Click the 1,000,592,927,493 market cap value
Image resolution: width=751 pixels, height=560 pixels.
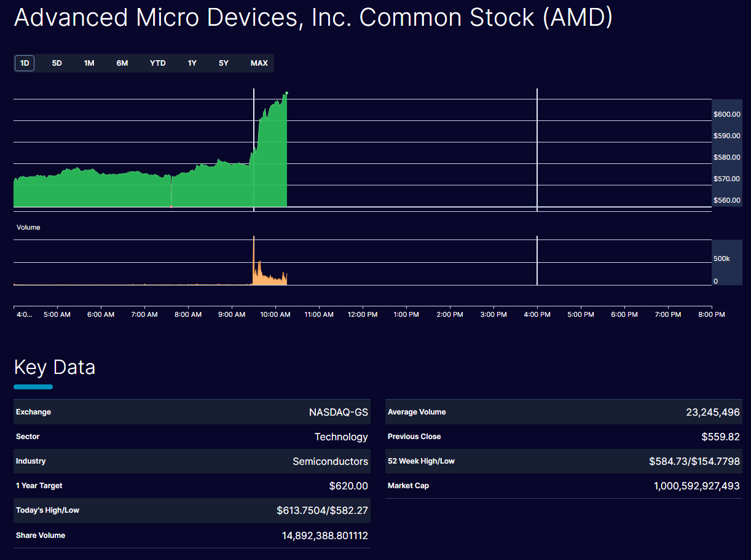tap(697, 486)
